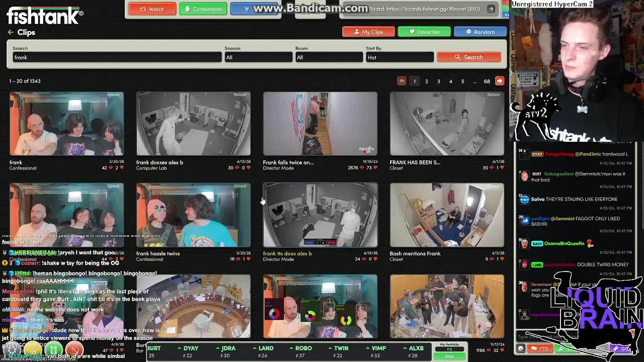
Task: Open the "frank hassle twins" clip thumbnail
Action: pos(193,215)
